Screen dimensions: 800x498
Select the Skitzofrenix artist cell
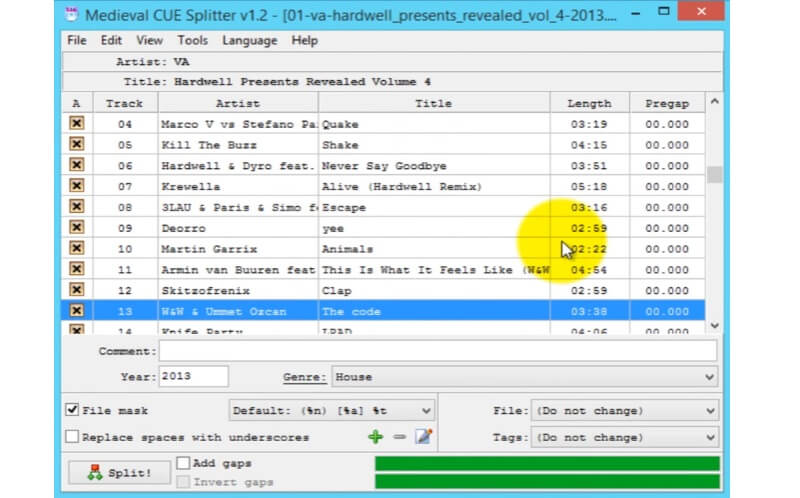tap(238, 291)
